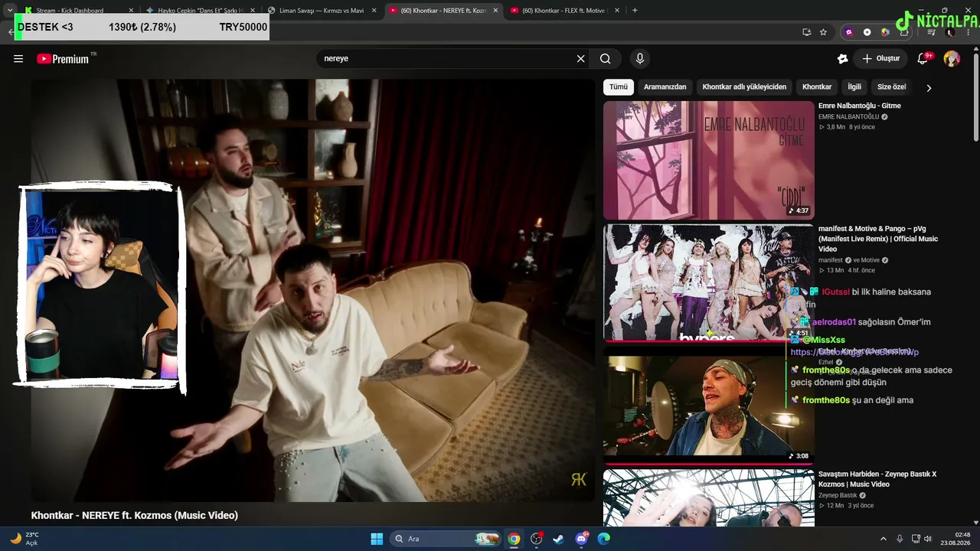Image resolution: width=980 pixels, height=551 pixels.
Task: Open the tab search dropdown arrow
Action: pyautogui.click(x=10, y=11)
